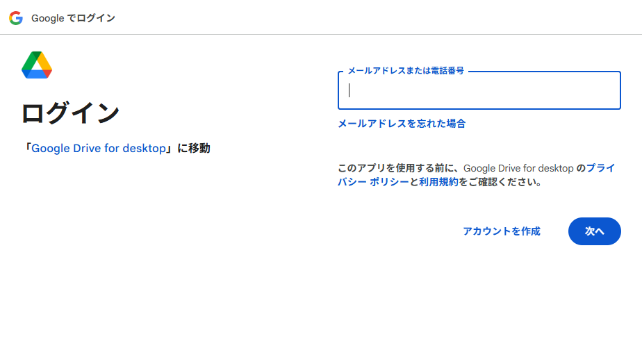Click the をご確認ください text
Viewport: 642px width, 364px height.
(x=500, y=182)
